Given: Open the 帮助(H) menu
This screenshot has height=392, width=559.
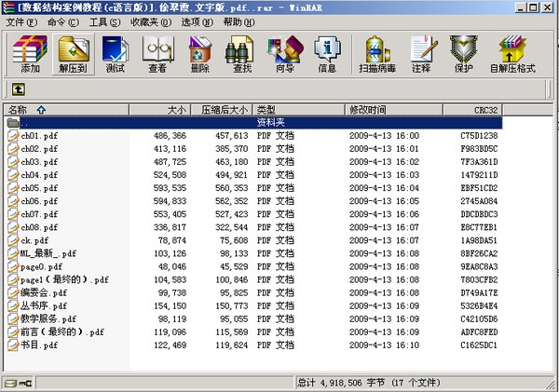Looking at the screenshot, I should [239, 22].
